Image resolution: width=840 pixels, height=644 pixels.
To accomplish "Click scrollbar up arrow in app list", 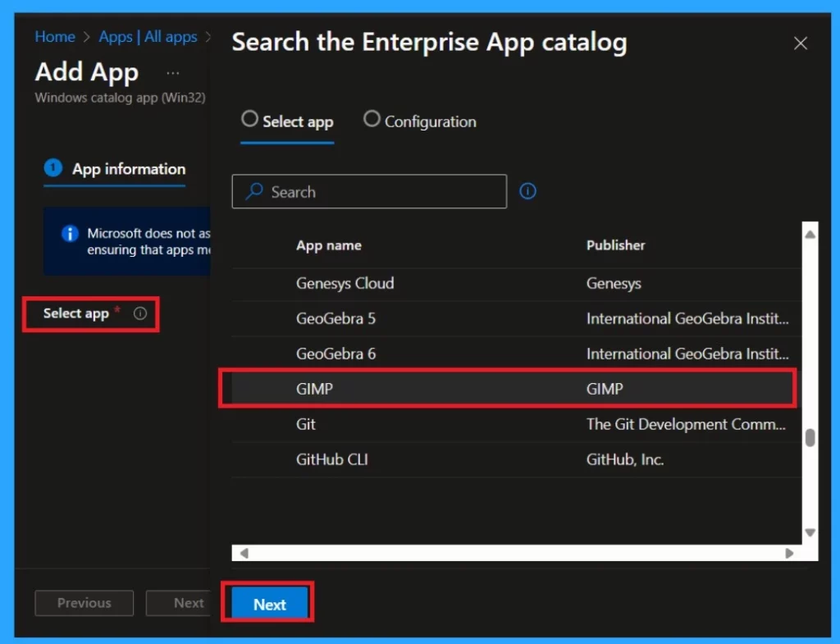I will coord(810,234).
